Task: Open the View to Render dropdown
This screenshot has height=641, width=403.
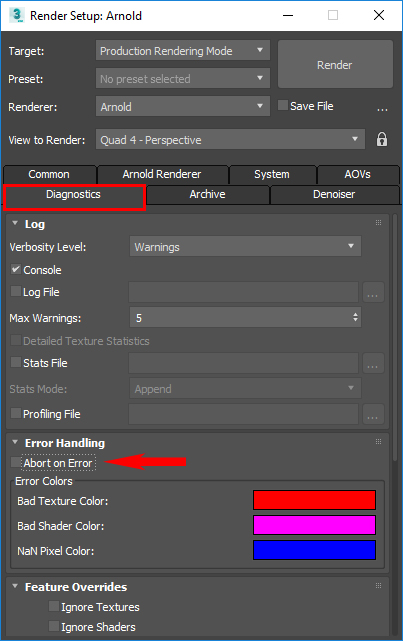Action: [230, 139]
